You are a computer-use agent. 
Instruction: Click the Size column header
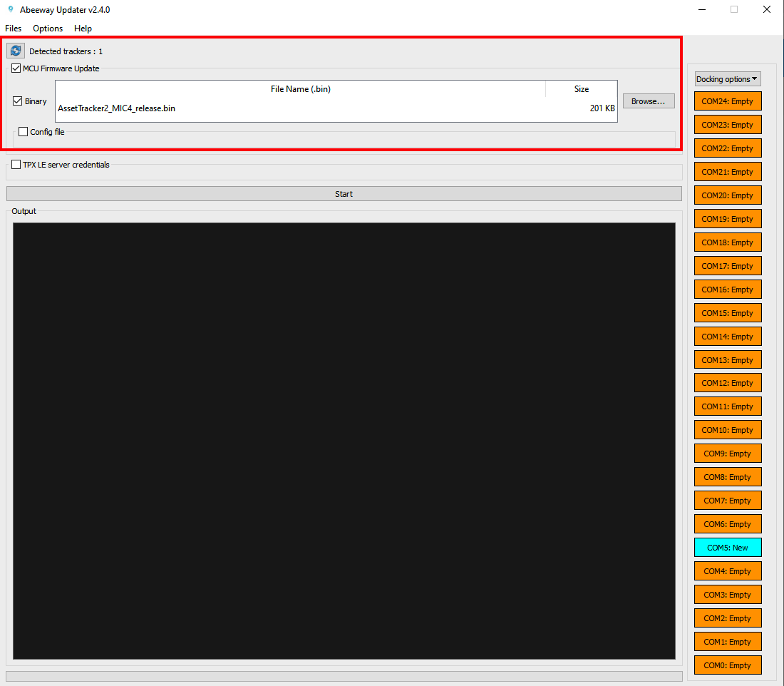pyautogui.click(x=582, y=89)
